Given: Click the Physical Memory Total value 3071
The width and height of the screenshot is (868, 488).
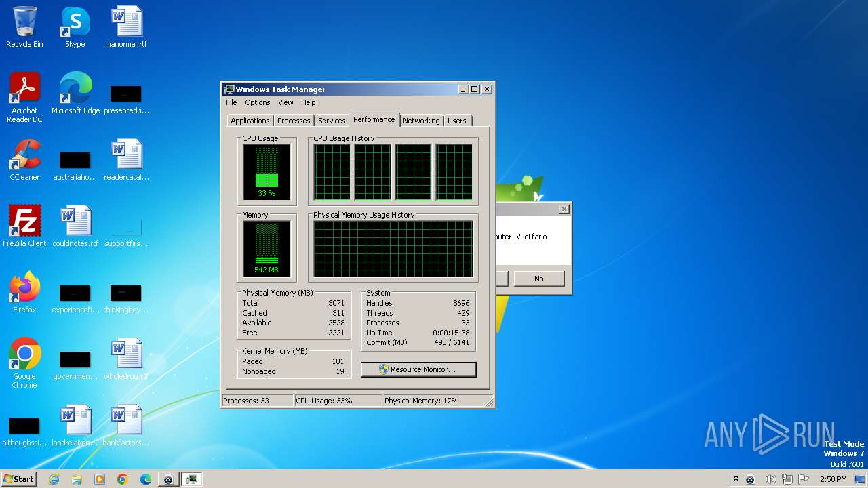Looking at the screenshot, I should pyautogui.click(x=336, y=303).
